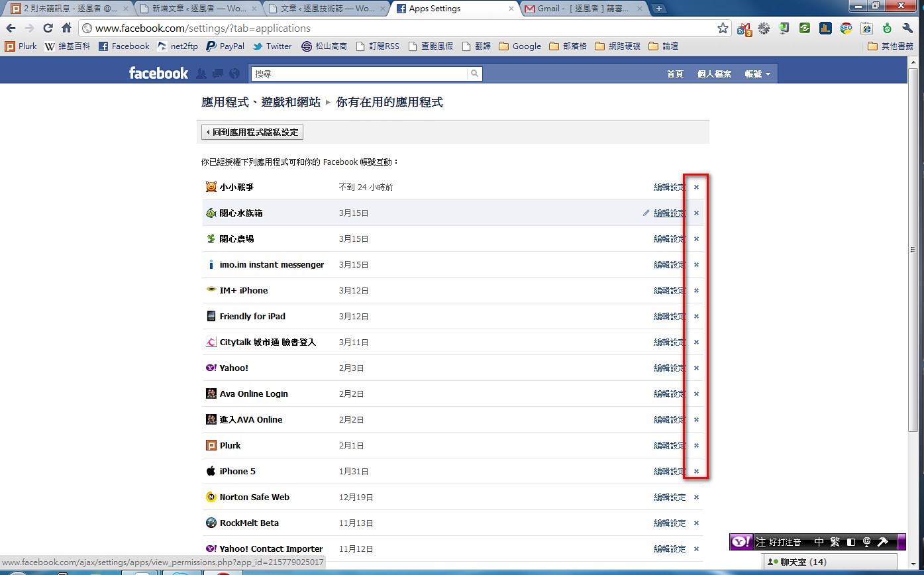Click the magnifier search button in Facebook search

pos(474,74)
